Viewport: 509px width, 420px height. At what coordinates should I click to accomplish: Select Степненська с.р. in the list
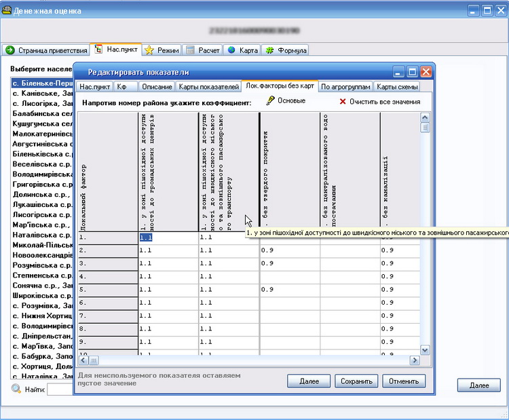coord(42,275)
